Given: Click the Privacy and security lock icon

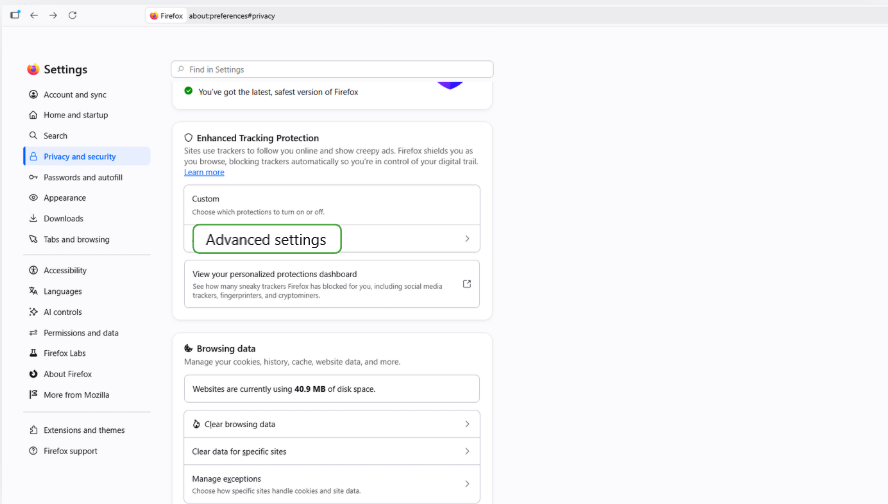Looking at the screenshot, I should pyautogui.click(x=33, y=156).
